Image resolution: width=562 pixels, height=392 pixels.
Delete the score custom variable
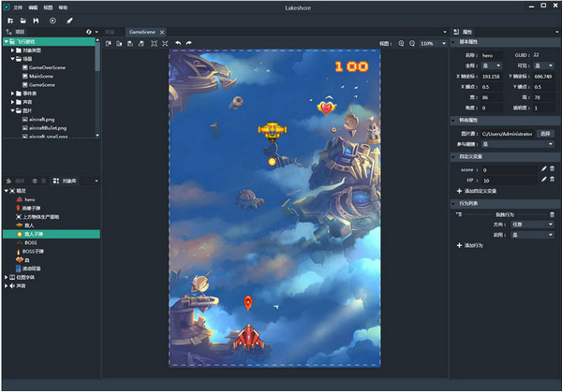tap(554, 169)
